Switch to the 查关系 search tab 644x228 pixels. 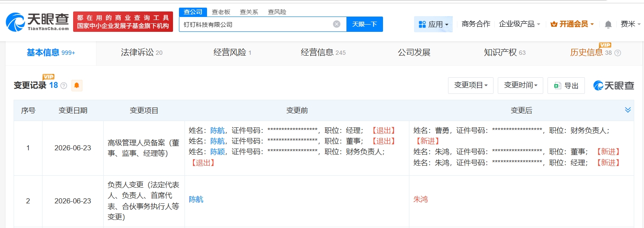click(249, 12)
